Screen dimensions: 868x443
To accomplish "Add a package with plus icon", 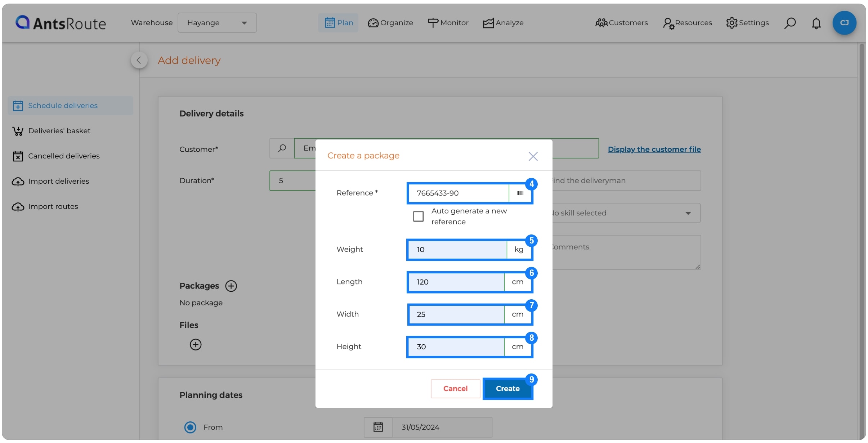I will (231, 286).
